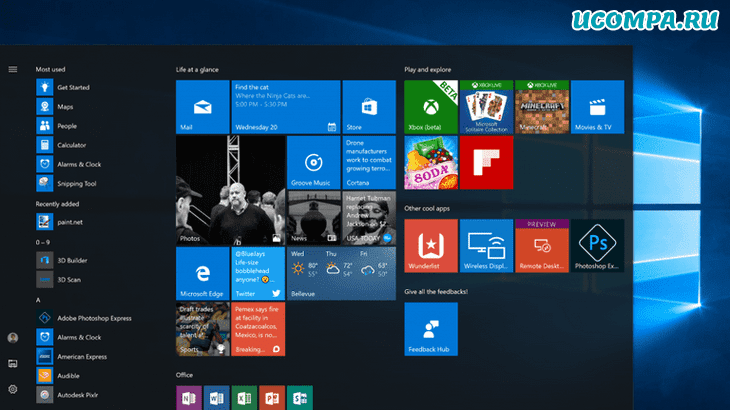
Task: Open Feedback Hub tile
Action: coord(430,329)
